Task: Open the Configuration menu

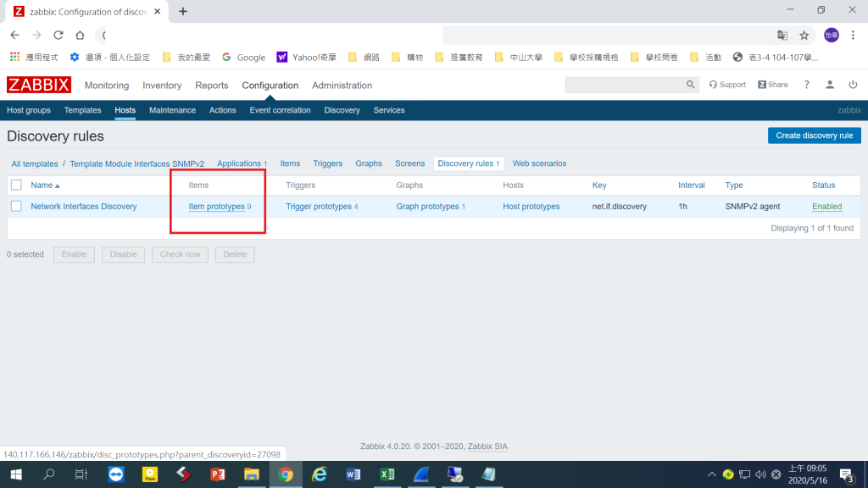Action: (270, 86)
